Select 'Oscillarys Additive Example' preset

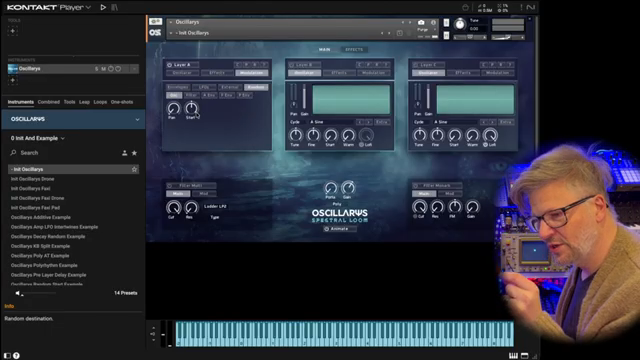tap(40, 217)
